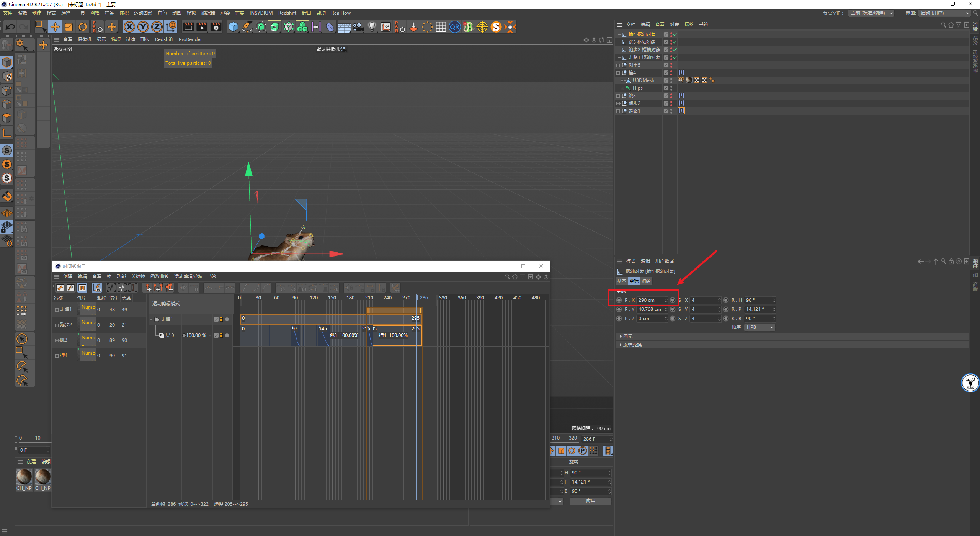Viewport: 980px width, 536px height.
Task: Open the Redshift menu in the menu bar
Action: tap(287, 13)
